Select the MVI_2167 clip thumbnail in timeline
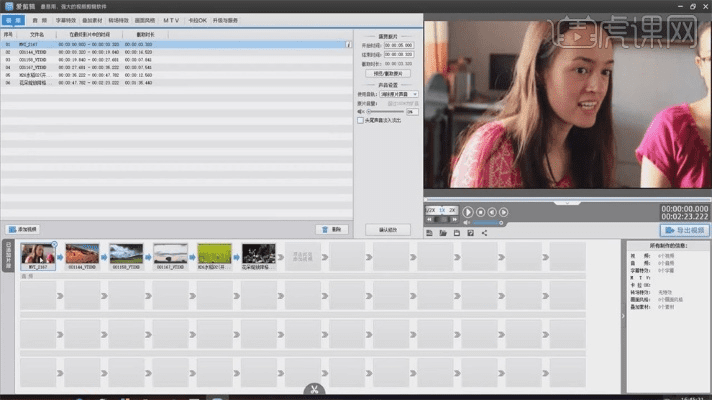The height and width of the screenshot is (400, 712). point(38,254)
